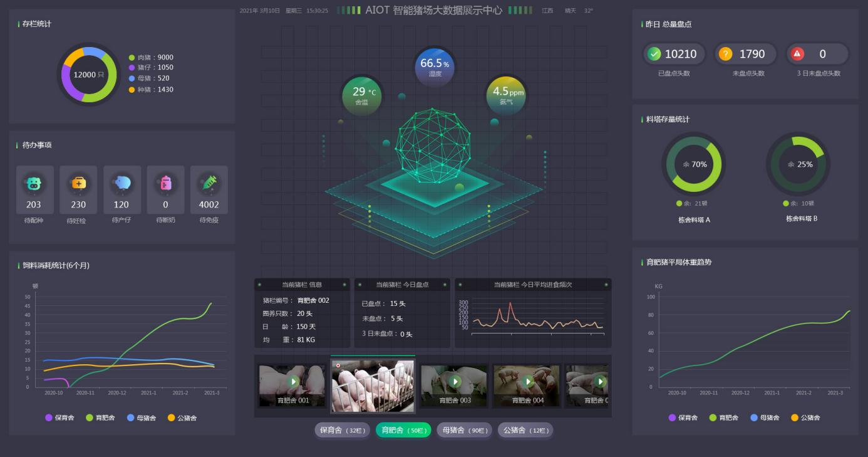Switch to the 公猪舍 (12栏) tab

pyautogui.click(x=525, y=430)
